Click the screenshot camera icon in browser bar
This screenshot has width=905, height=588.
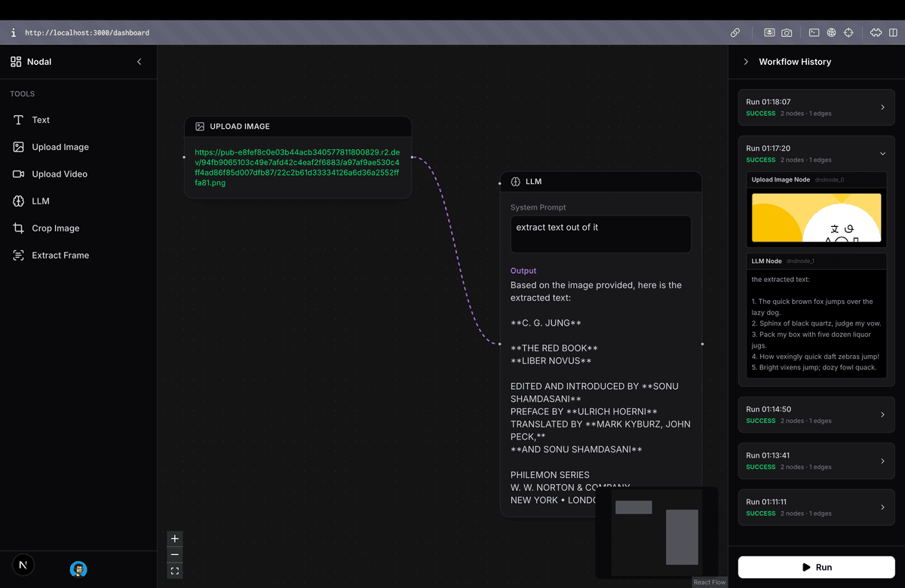787,33
